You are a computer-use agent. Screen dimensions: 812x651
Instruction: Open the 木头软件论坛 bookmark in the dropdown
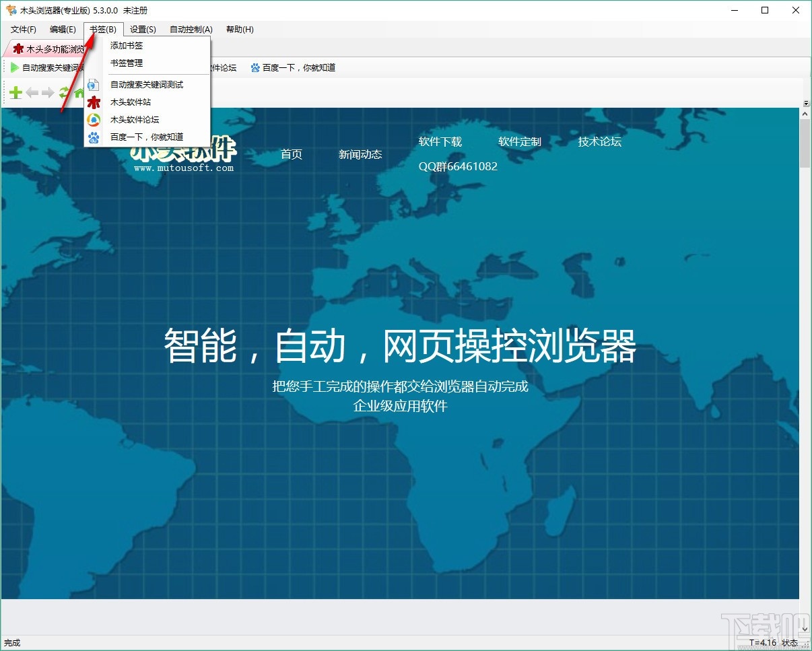[147, 120]
